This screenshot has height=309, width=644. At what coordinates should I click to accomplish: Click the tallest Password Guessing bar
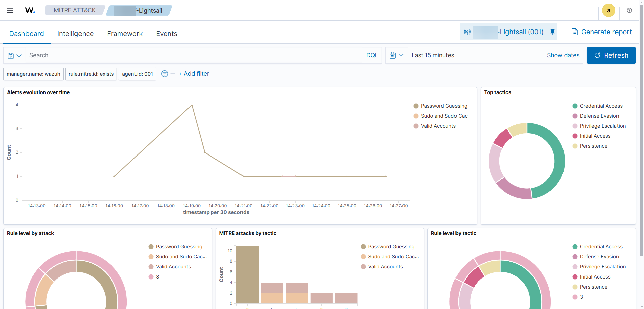248,274
